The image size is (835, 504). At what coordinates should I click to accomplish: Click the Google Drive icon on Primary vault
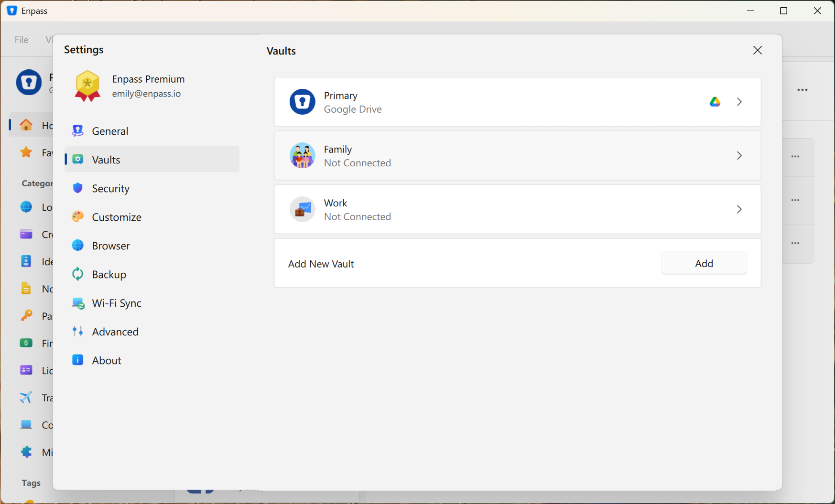[x=715, y=102]
